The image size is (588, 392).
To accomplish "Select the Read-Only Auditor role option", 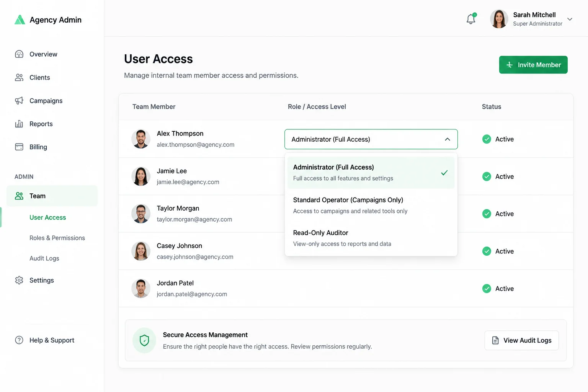I will coord(371,238).
